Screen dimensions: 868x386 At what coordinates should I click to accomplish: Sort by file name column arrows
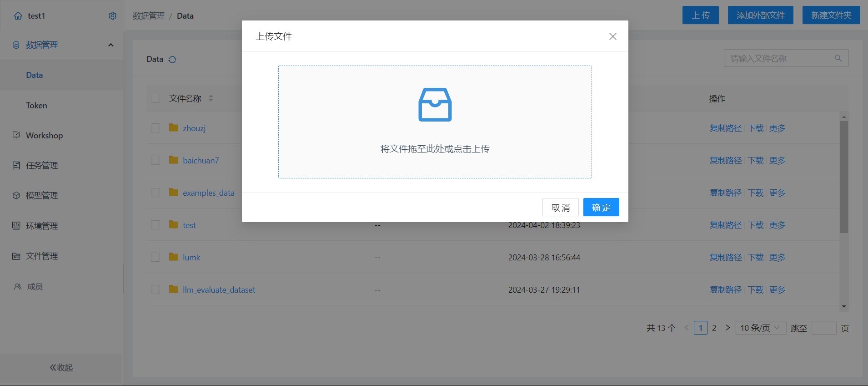pyautogui.click(x=211, y=98)
